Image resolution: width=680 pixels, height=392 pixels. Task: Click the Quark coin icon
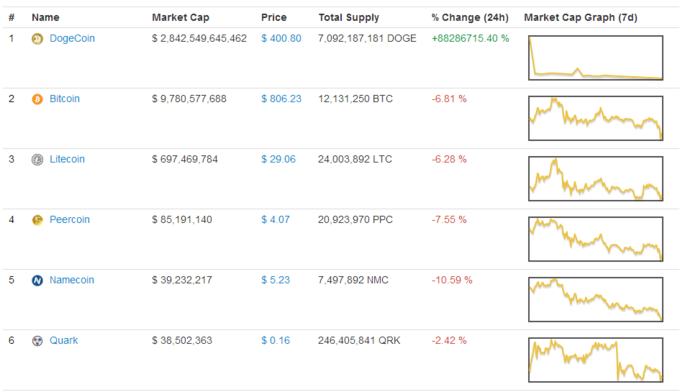pos(37,341)
